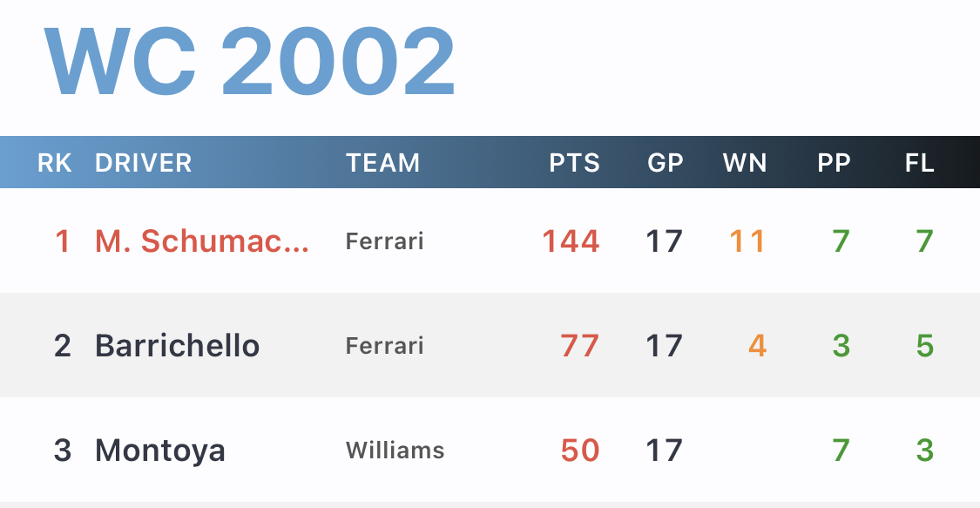Select the Williams team link
980x508 pixels.
pos(395,450)
